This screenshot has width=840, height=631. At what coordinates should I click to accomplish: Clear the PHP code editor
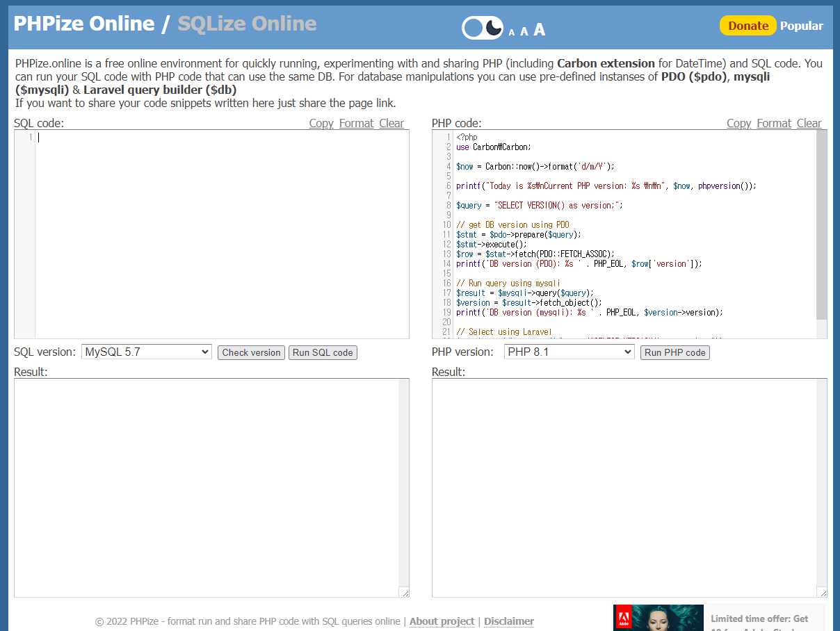pyautogui.click(x=809, y=123)
